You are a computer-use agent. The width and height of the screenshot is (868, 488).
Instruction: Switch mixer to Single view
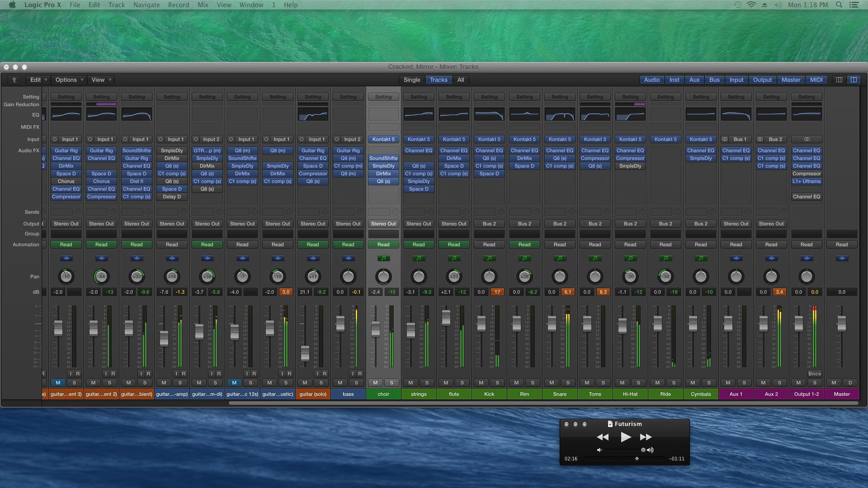pos(412,80)
